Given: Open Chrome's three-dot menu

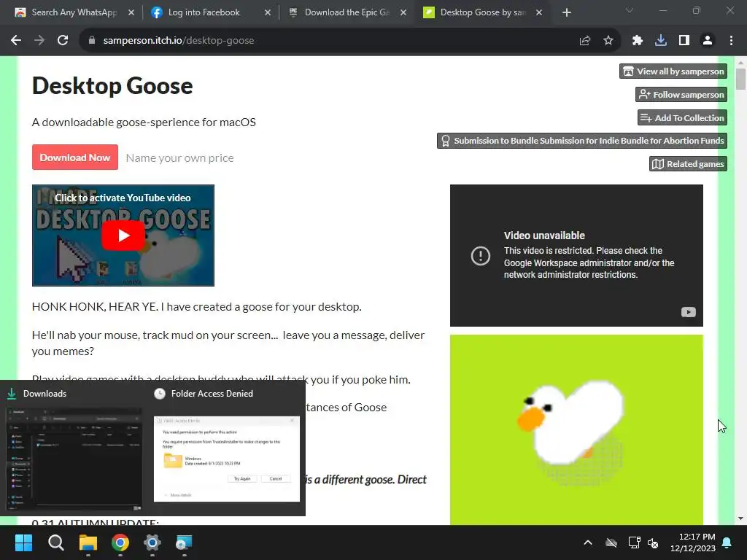Looking at the screenshot, I should click(731, 41).
